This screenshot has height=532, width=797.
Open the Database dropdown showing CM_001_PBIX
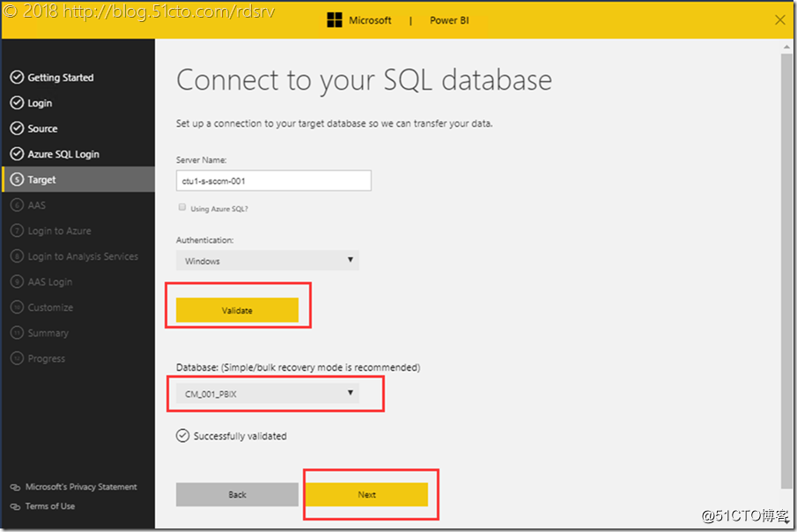268,394
